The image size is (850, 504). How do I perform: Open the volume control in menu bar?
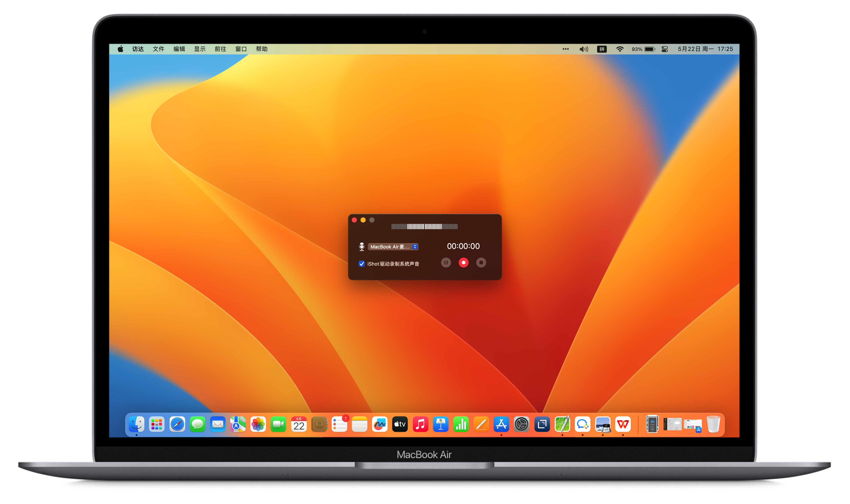[584, 49]
